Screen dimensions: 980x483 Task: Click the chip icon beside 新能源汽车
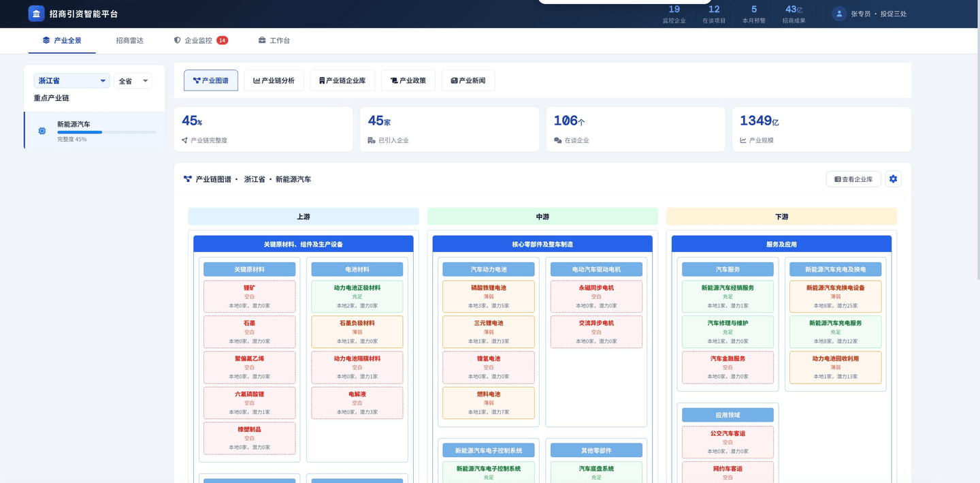point(42,131)
